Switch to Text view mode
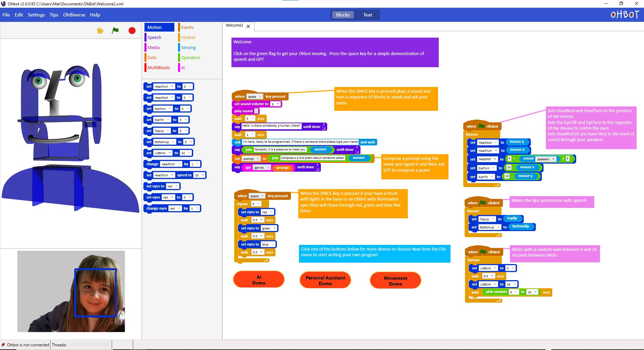 point(368,15)
